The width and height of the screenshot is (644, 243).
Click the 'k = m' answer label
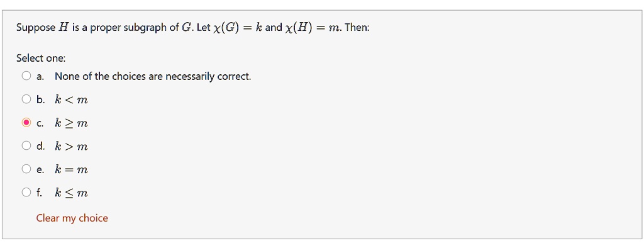coord(72,169)
